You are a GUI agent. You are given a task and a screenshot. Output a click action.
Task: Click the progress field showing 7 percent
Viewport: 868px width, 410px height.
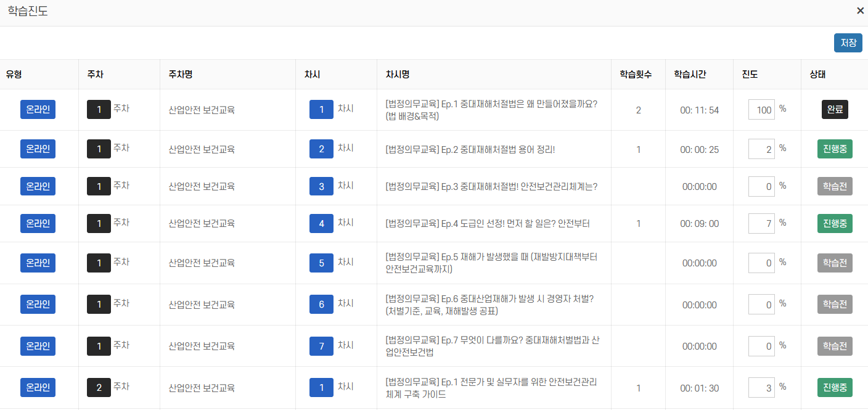(x=761, y=223)
